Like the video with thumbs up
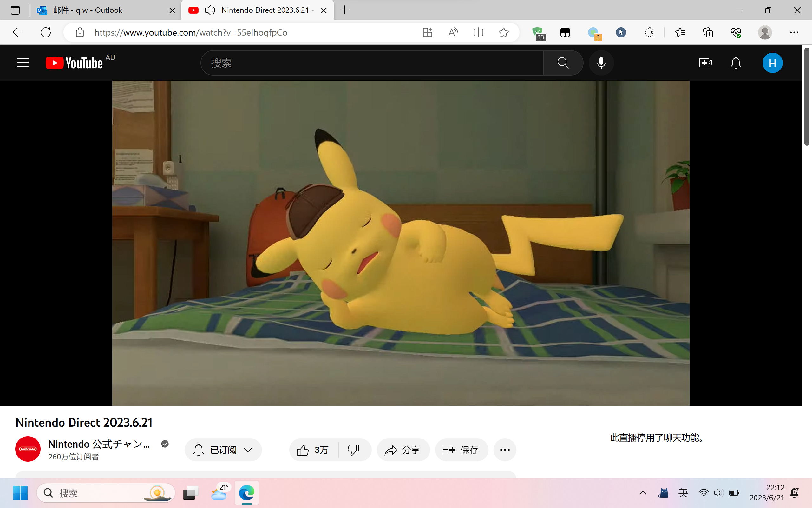 coord(313,450)
